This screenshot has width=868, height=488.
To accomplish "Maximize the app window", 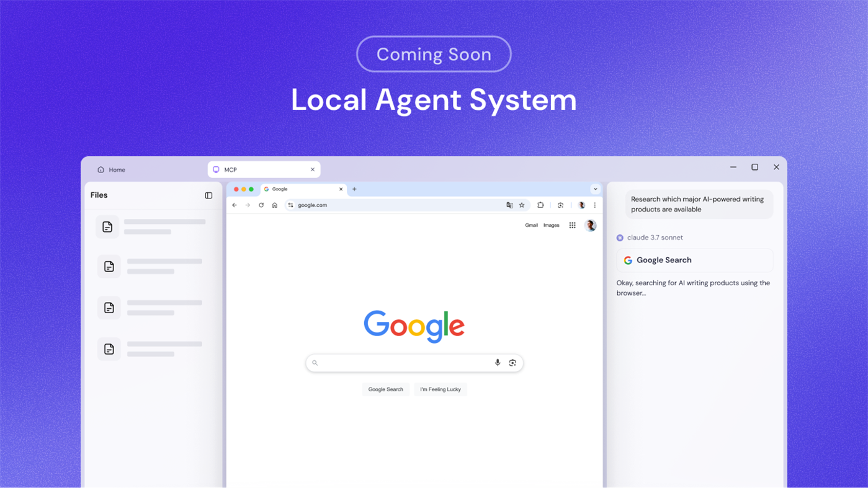I will pyautogui.click(x=755, y=167).
